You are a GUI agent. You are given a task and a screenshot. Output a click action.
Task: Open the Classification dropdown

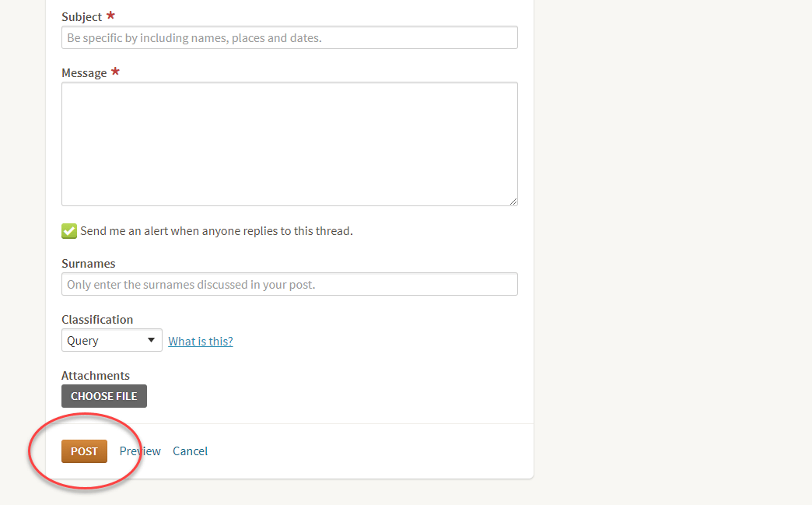(111, 339)
